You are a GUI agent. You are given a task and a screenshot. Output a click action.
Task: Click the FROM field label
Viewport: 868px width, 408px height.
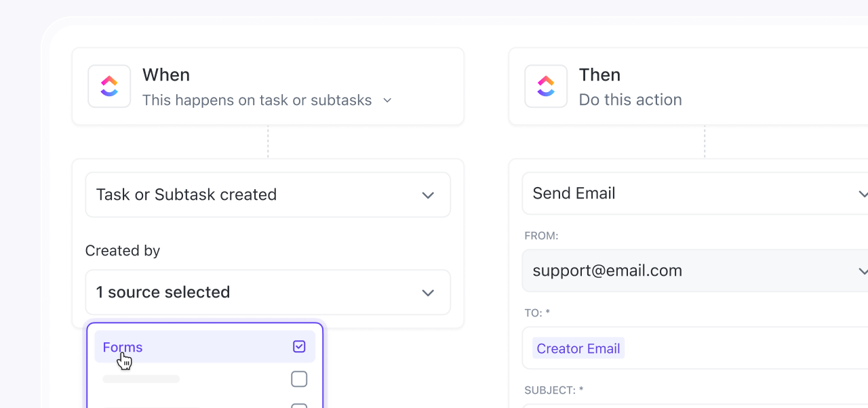point(541,236)
